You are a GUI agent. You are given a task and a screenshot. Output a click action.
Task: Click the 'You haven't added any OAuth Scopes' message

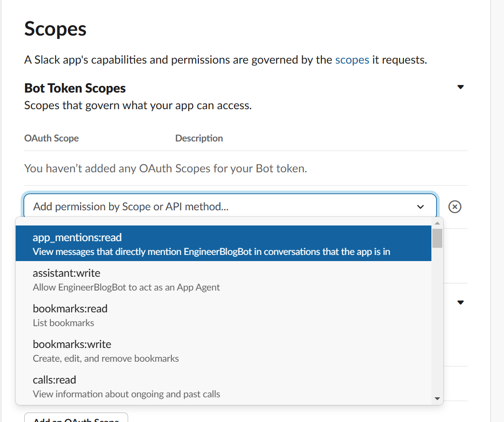(166, 169)
